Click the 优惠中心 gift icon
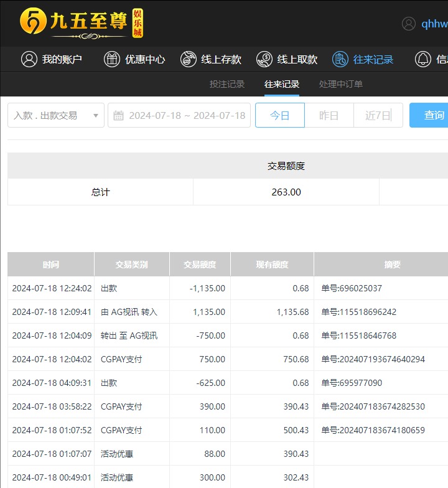 point(112,59)
